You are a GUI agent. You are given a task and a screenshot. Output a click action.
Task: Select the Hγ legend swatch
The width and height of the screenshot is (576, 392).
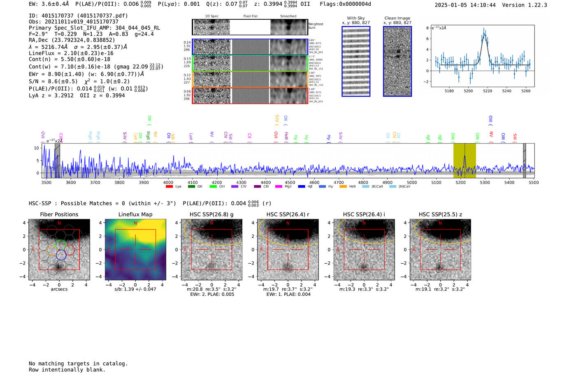click(322, 187)
